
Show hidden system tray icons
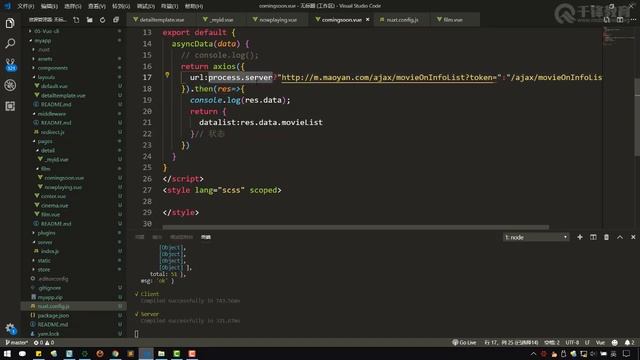pyautogui.click(x=533, y=354)
